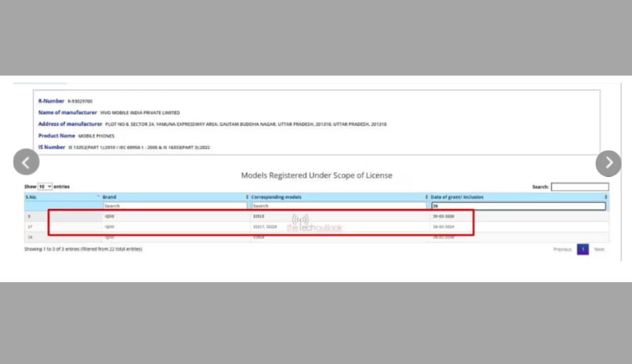Click the Date filter field containing 26
Viewport: 632px width, 364px height.
point(518,206)
